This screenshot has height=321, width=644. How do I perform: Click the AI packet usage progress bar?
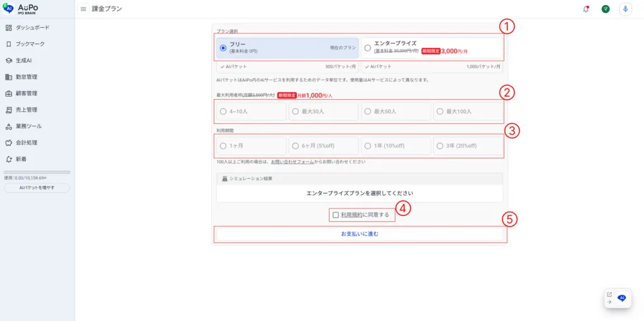[x=37, y=172]
